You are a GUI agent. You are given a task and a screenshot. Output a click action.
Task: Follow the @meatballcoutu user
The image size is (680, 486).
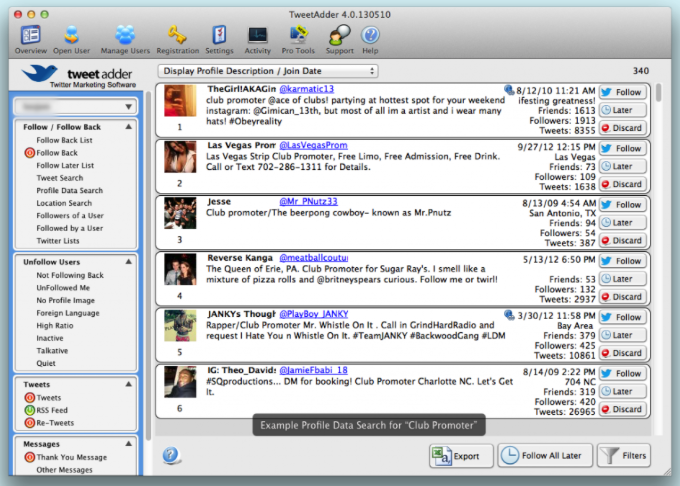[x=623, y=261]
